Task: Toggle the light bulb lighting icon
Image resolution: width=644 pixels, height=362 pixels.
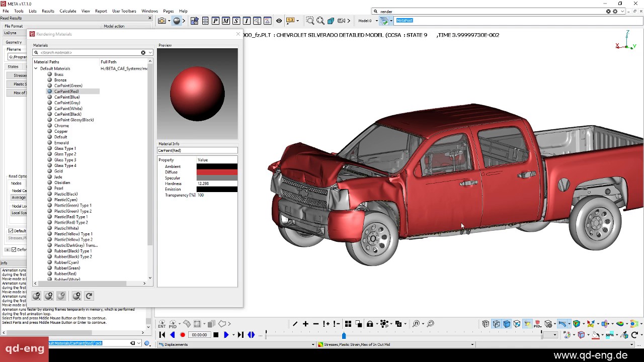Action: pos(527,324)
